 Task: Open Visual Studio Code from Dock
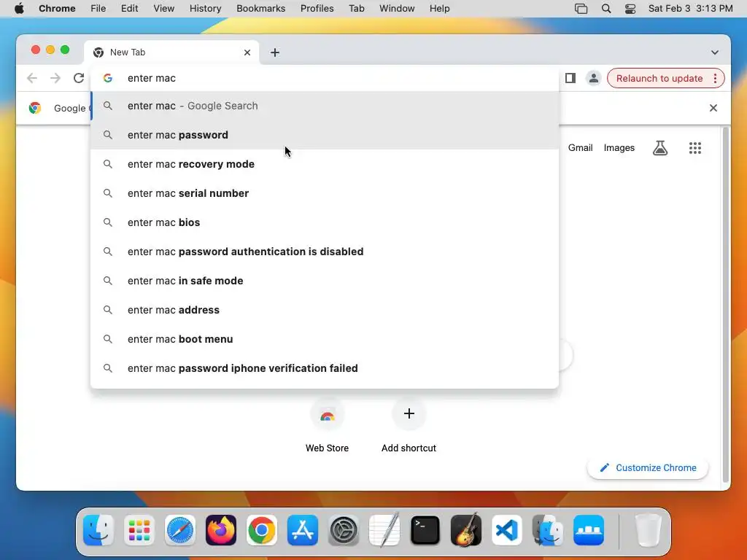click(x=507, y=530)
